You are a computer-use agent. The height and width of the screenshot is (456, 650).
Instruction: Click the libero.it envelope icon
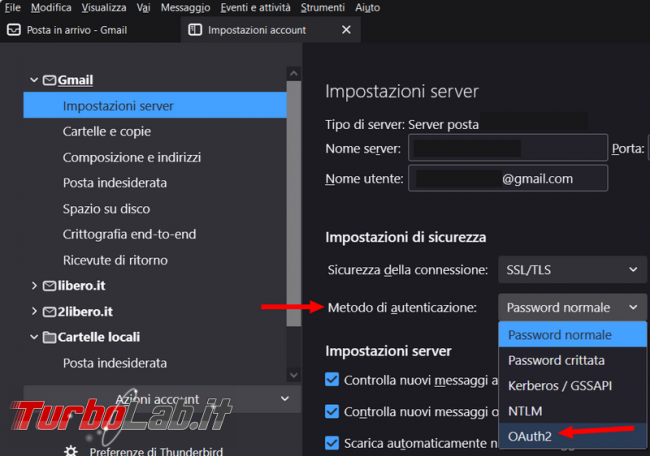[49, 286]
